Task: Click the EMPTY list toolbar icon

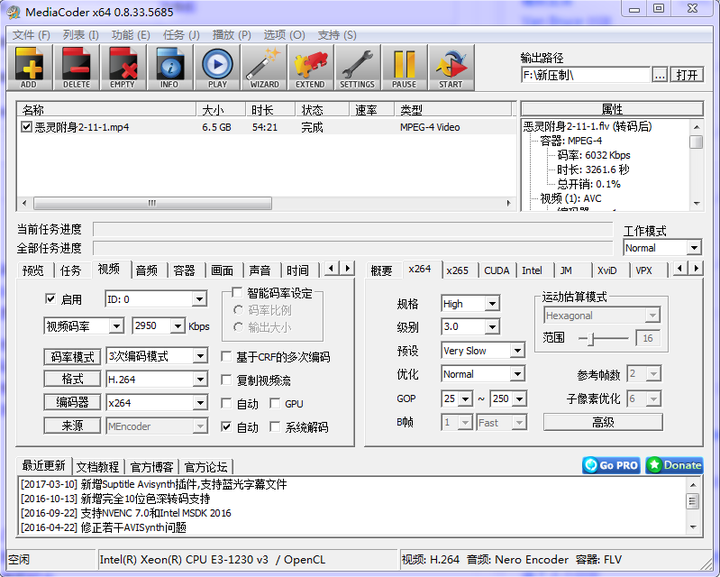Action: tap(123, 67)
